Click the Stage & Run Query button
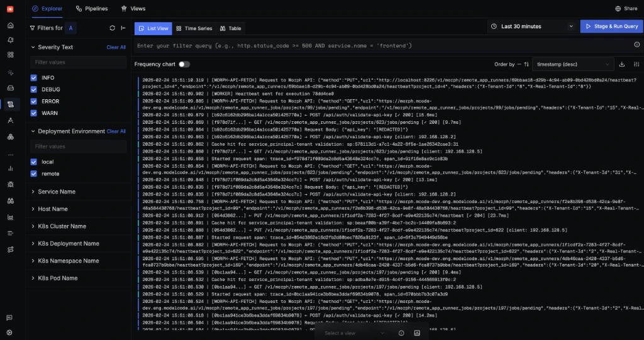644x340 pixels. (611, 26)
